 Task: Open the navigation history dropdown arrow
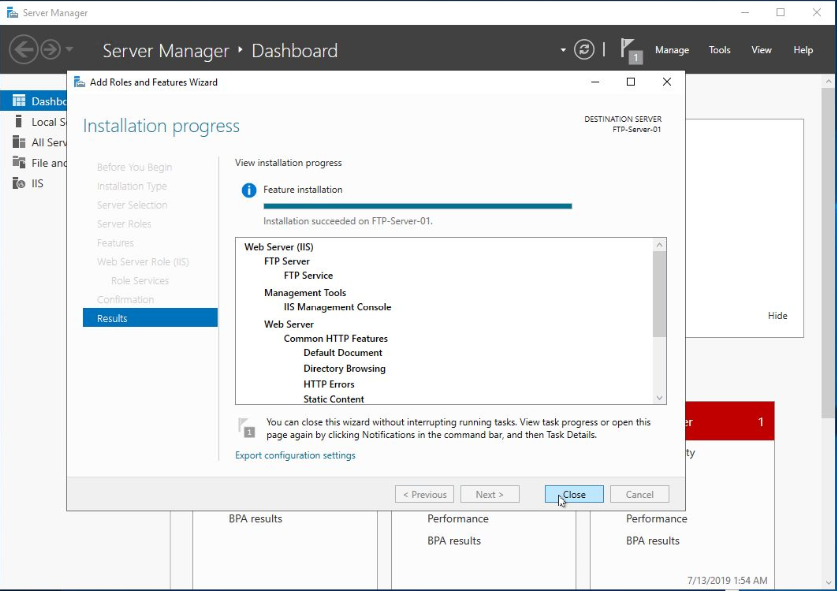69,50
